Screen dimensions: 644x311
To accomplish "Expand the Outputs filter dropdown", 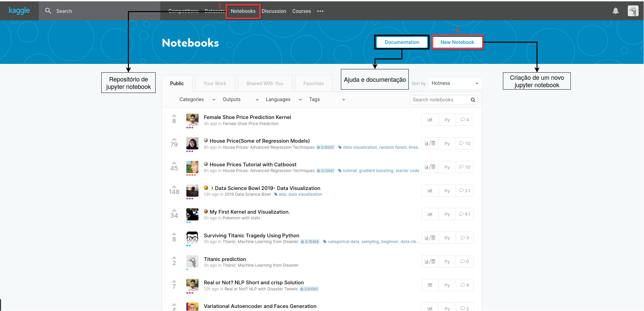I will [x=241, y=99].
